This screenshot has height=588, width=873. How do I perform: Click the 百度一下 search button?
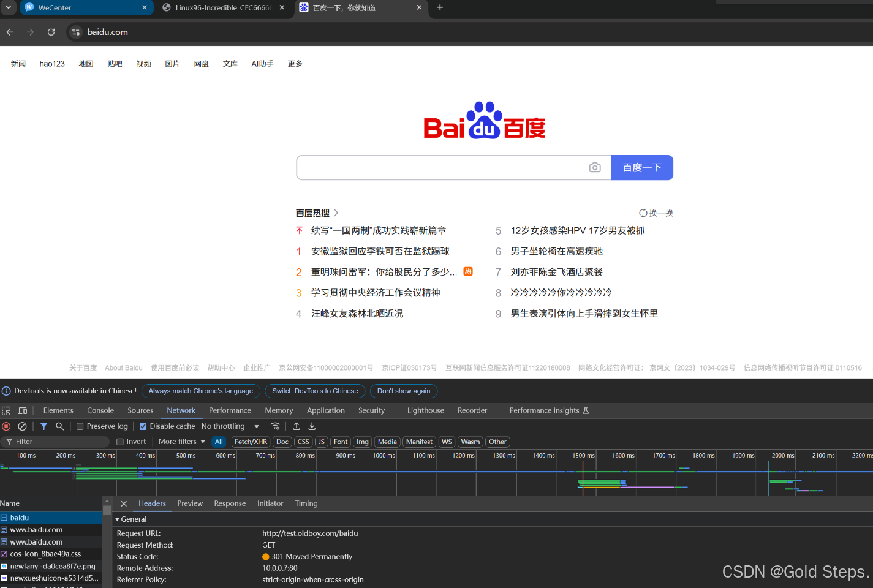point(642,167)
